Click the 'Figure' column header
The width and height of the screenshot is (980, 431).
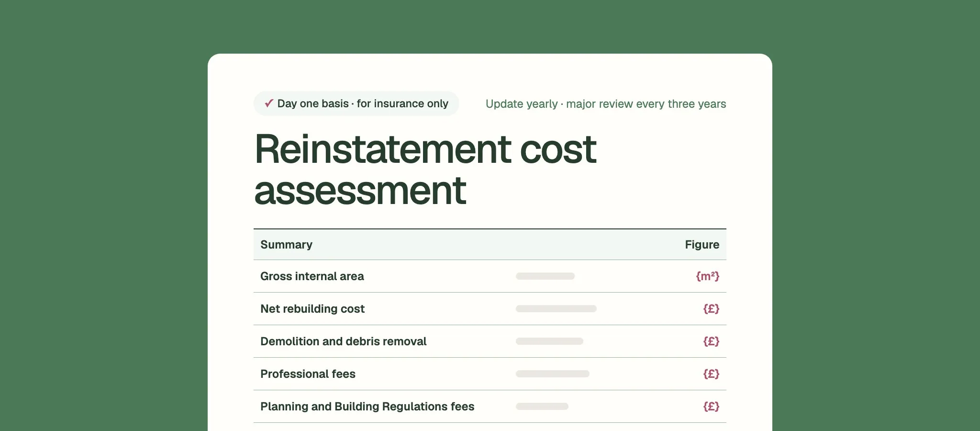pos(702,245)
